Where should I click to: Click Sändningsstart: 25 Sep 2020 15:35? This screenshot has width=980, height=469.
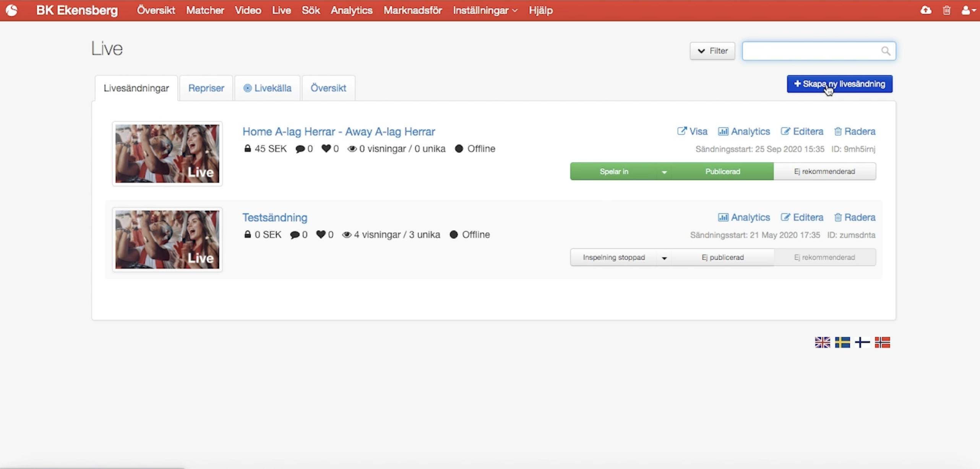[760, 149]
